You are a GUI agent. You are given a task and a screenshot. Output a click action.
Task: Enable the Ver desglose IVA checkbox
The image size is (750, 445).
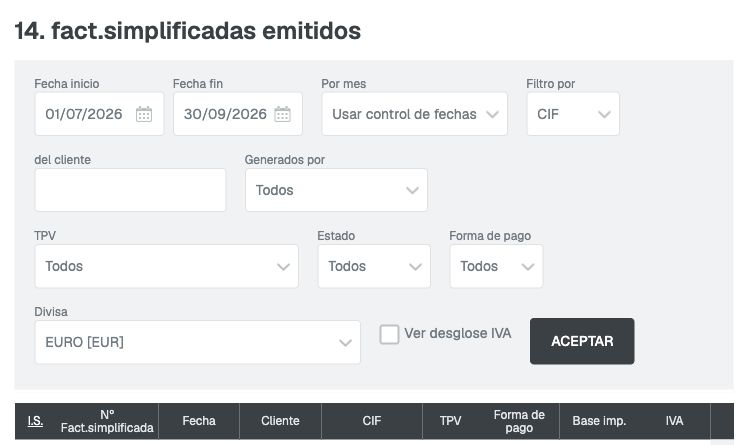[x=389, y=334]
